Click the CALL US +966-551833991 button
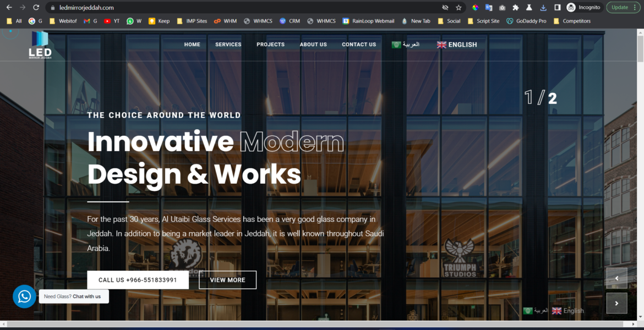Viewport: 644px width, 330px height. click(138, 280)
